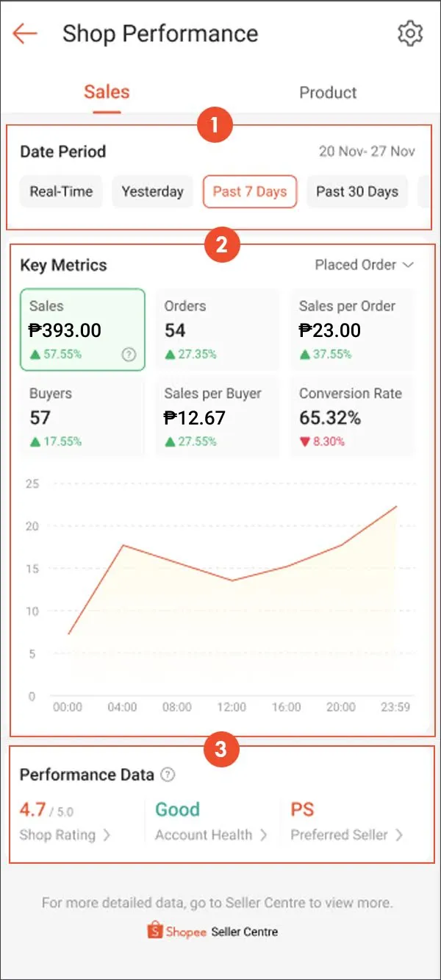Expand the Placed Order dropdown
The image size is (441, 980).
(x=364, y=265)
